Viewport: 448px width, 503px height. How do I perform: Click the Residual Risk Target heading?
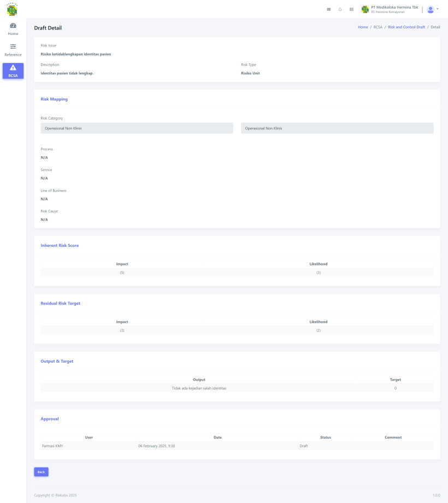tap(60, 303)
